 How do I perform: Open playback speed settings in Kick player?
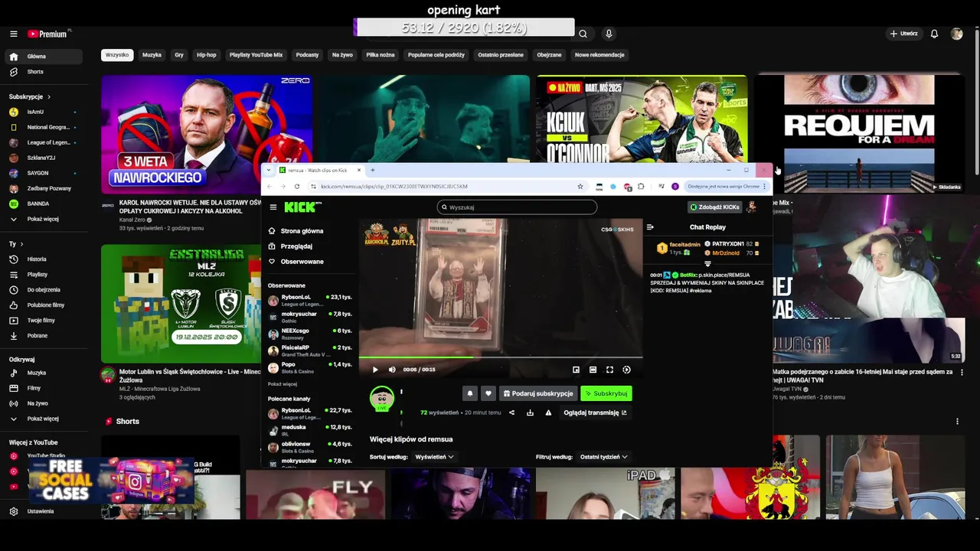626,370
